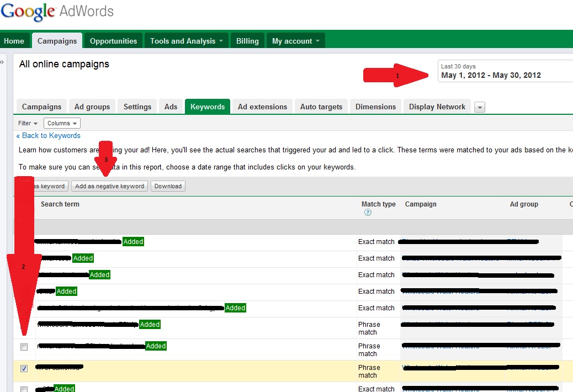Click Phrase match in the highlighted row
This screenshot has width=573, height=392.
[369, 371]
